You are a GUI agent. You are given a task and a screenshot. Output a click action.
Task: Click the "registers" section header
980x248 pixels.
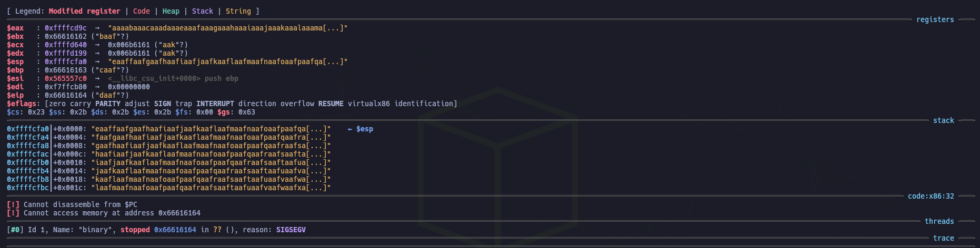click(x=935, y=19)
